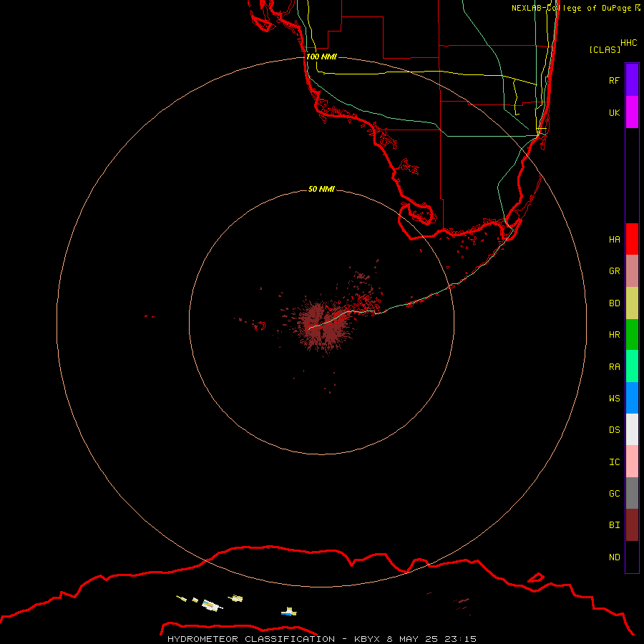Click the GC gray legend swatch

tap(632, 493)
